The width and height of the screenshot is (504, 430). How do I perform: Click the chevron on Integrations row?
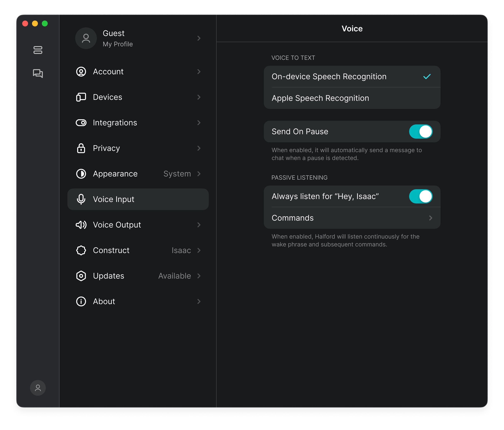pyautogui.click(x=199, y=123)
